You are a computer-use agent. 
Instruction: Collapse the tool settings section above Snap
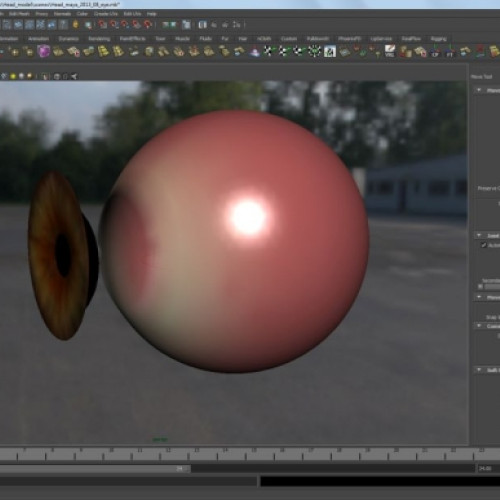point(479,297)
